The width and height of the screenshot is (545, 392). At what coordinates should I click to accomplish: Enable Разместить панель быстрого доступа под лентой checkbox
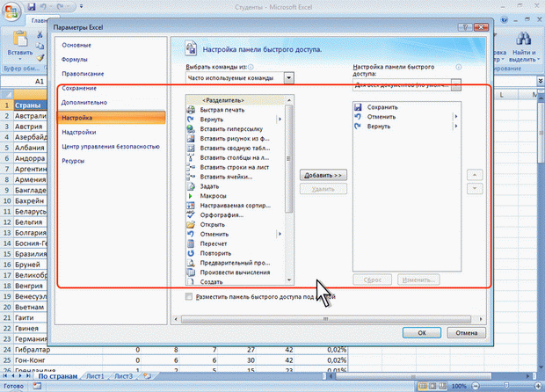click(x=190, y=298)
